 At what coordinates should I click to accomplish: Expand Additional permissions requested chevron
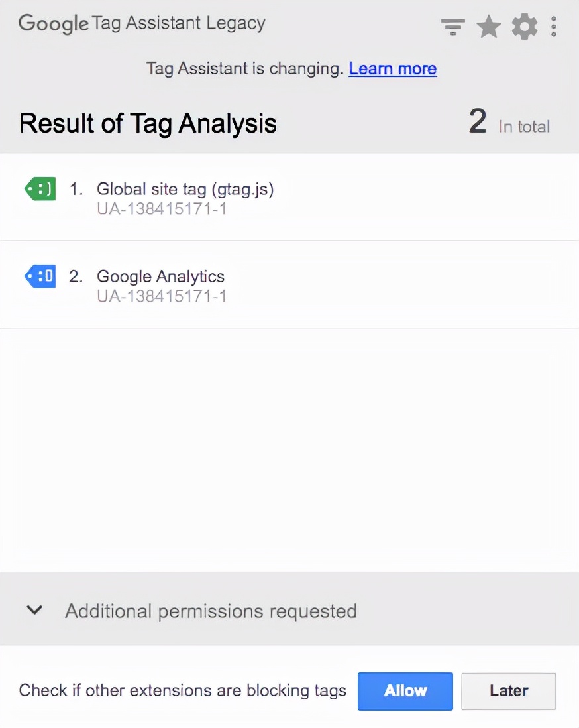(35, 609)
